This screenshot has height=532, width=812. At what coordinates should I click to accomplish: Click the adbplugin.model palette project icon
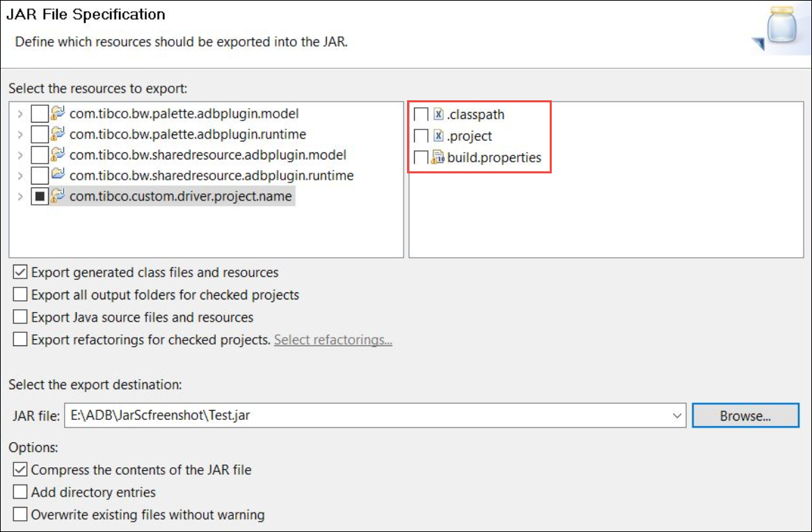58,114
